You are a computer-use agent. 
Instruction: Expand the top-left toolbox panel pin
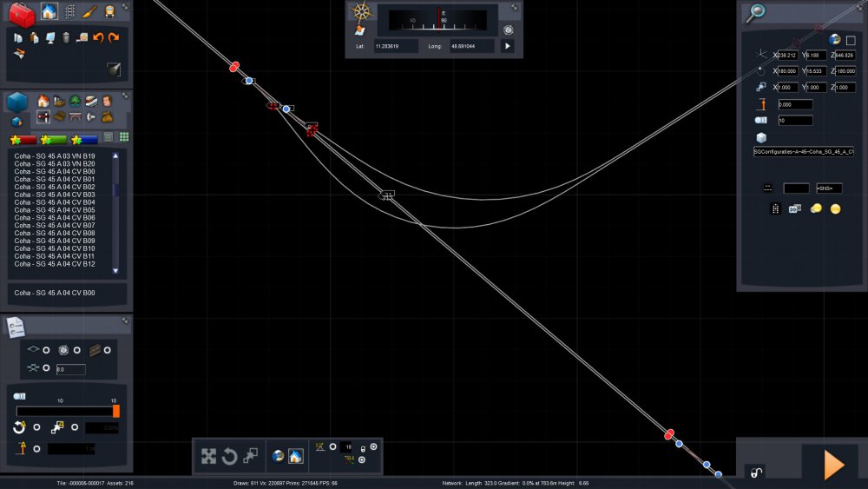click(125, 7)
